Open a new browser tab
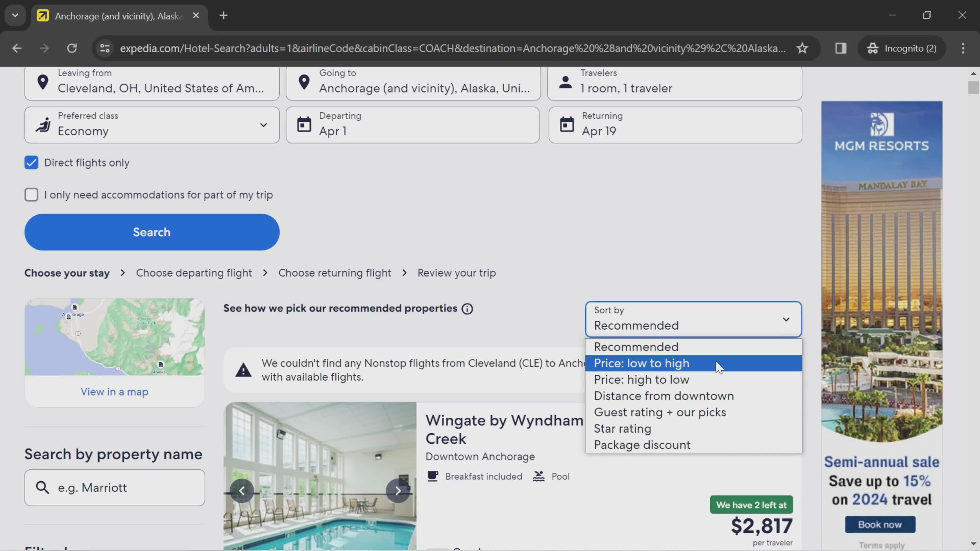Image resolution: width=980 pixels, height=551 pixels. coord(224,16)
